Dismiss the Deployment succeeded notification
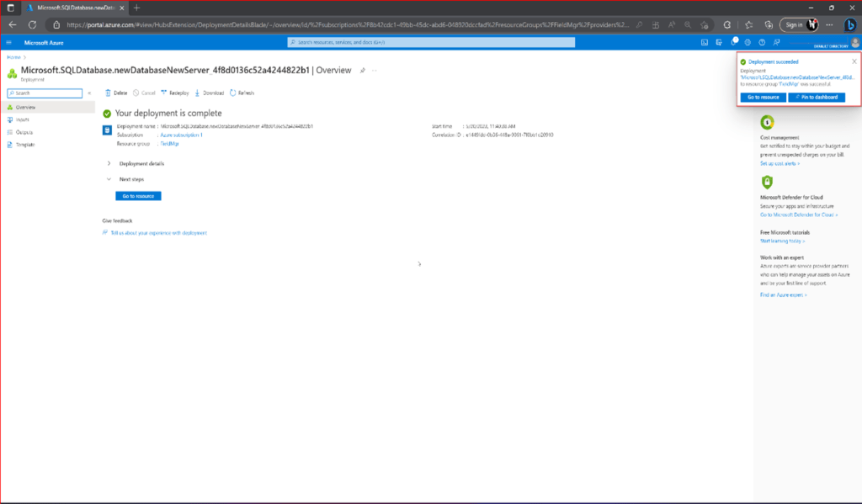Viewport: 862px width, 504px height. (854, 61)
